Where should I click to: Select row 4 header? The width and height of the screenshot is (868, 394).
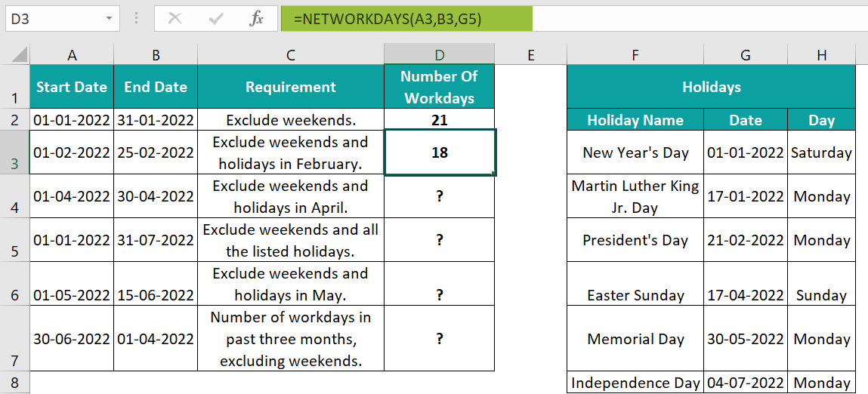pyautogui.click(x=15, y=196)
